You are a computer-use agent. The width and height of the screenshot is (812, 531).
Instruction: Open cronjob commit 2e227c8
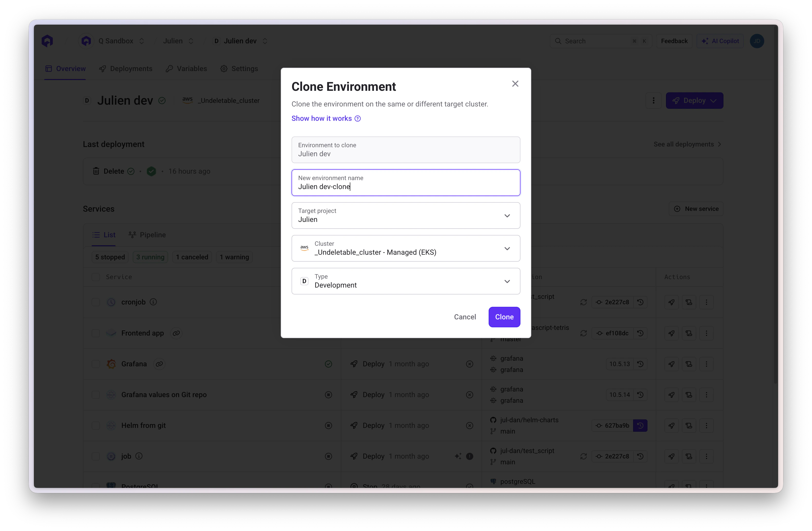613,302
